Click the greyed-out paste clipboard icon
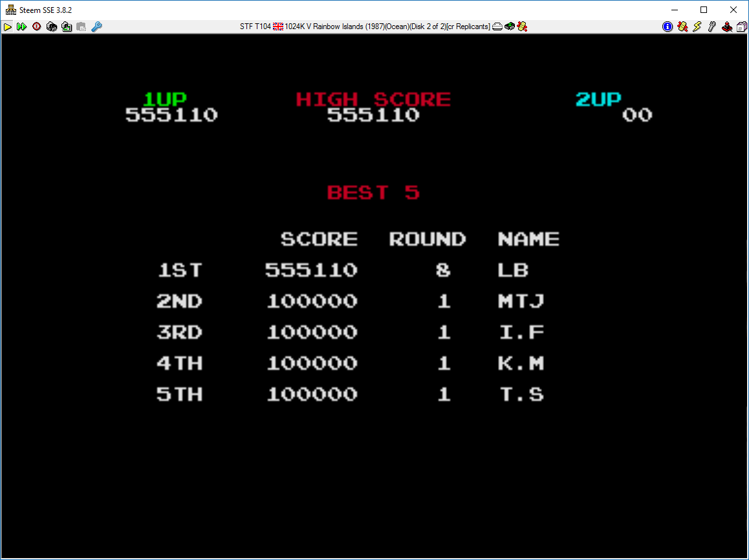The height and width of the screenshot is (560, 749). tap(81, 27)
